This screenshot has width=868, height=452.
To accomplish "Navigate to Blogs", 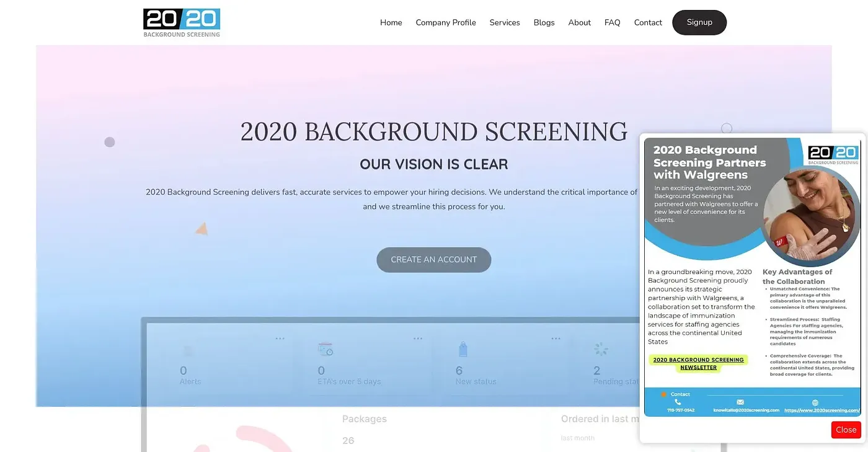I will pos(544,22).
